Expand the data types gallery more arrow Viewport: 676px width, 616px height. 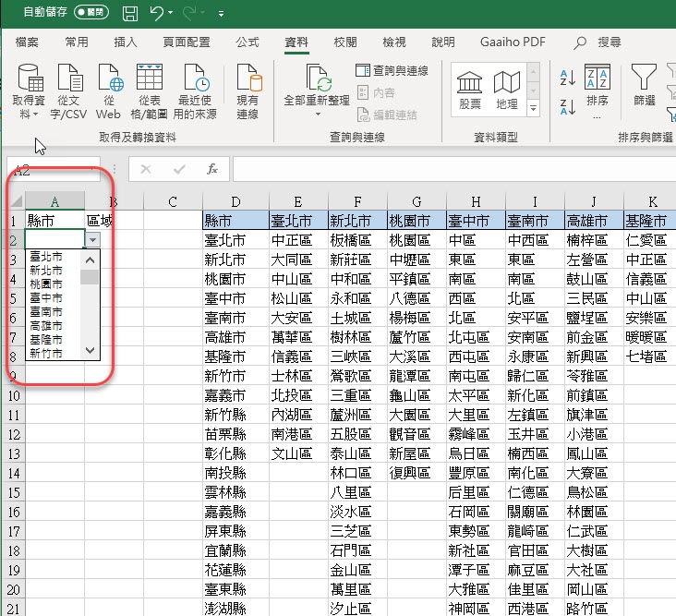click(533, 109)
